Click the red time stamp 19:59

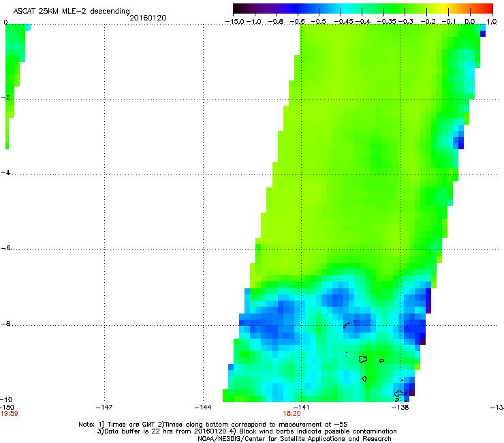[9, 414]
